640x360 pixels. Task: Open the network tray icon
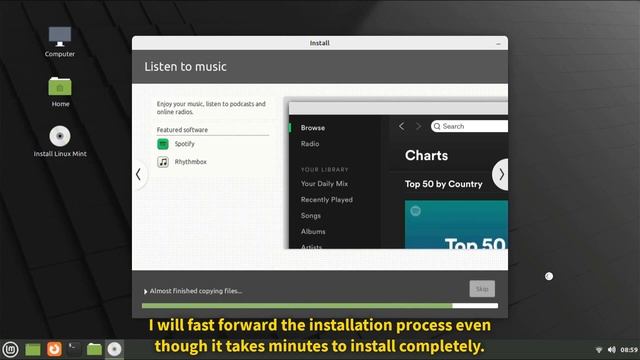(x=599, y=350)
